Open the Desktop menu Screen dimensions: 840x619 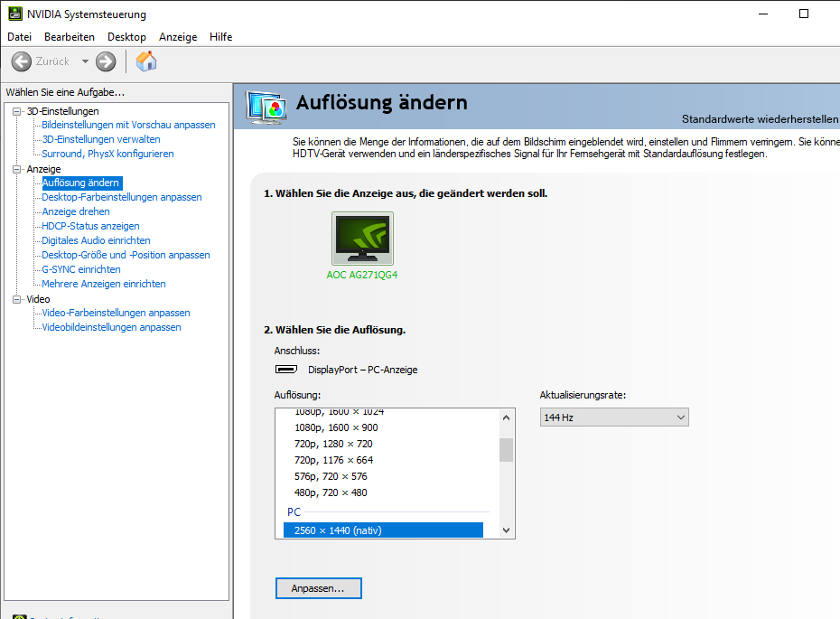click(x=127, y=37)
